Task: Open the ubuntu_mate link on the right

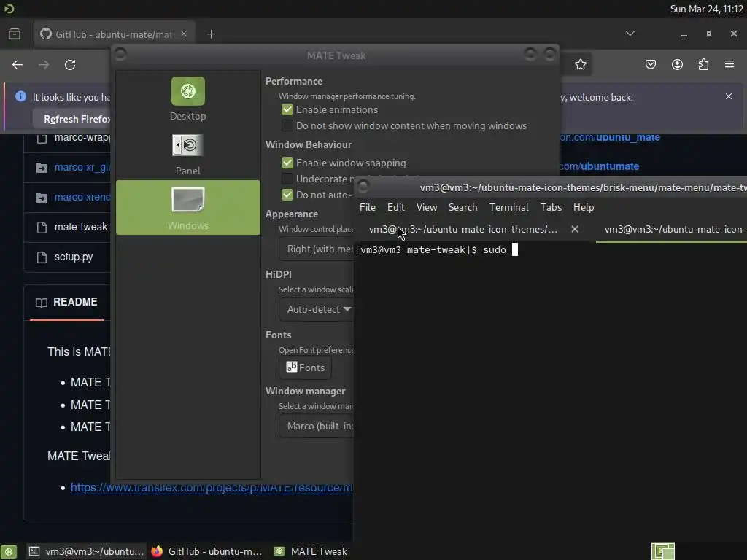Action: point(611,137)
